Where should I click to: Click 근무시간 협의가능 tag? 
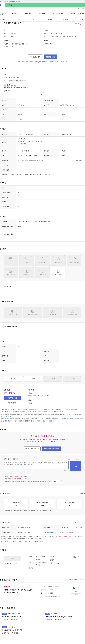click(22, 144)
